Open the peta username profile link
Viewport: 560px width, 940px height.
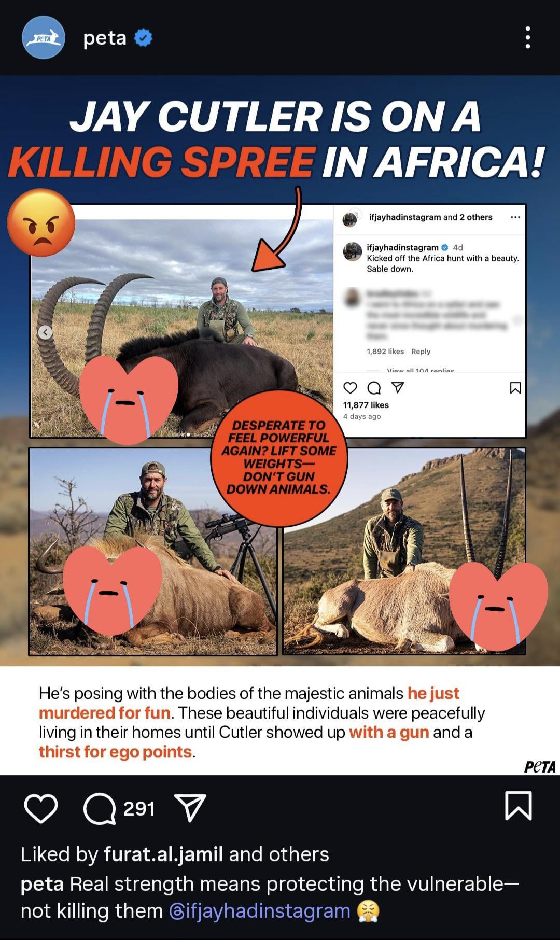(104, 38)
